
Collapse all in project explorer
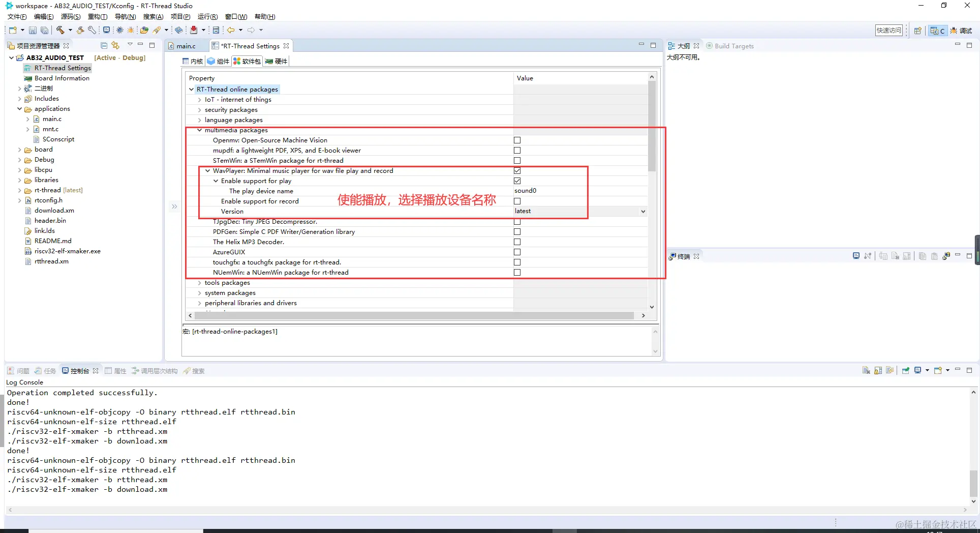coord(104,45)
